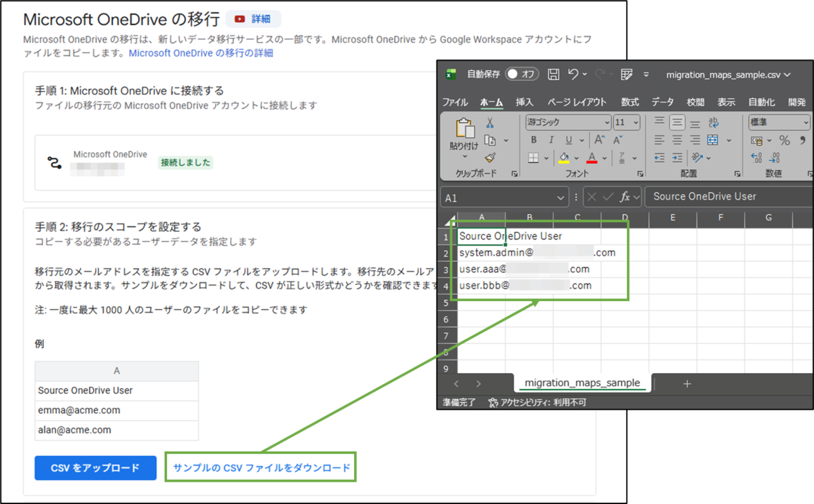This screenshot has width=814, height=504.
Task: Switch to the ページ レイアウト tab
Action: click(x=577, y=102)
